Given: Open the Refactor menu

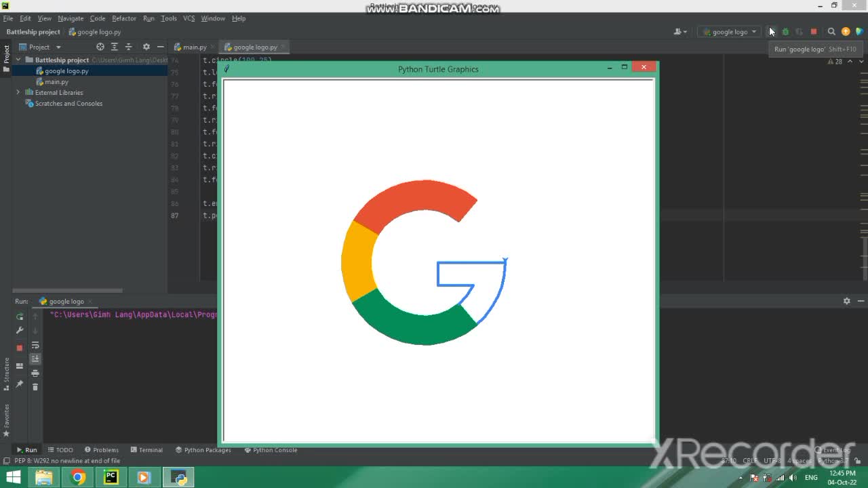Looking at the screenshot, I should pyautogui.click(x=124, y=18).
